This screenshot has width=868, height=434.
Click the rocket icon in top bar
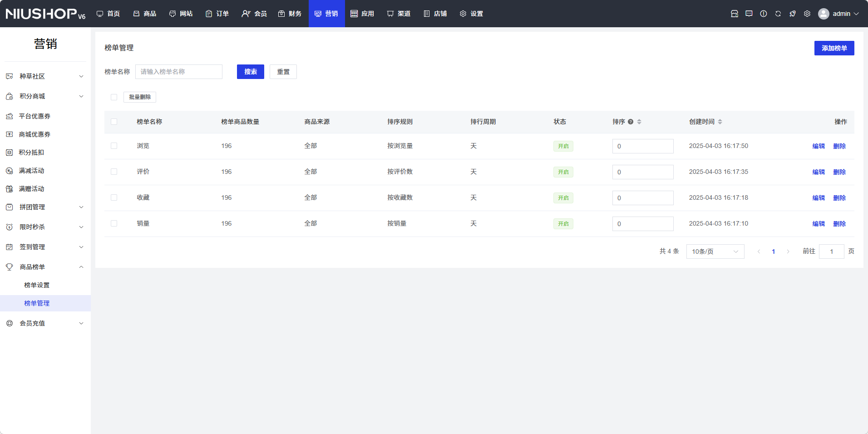point(792,14)
